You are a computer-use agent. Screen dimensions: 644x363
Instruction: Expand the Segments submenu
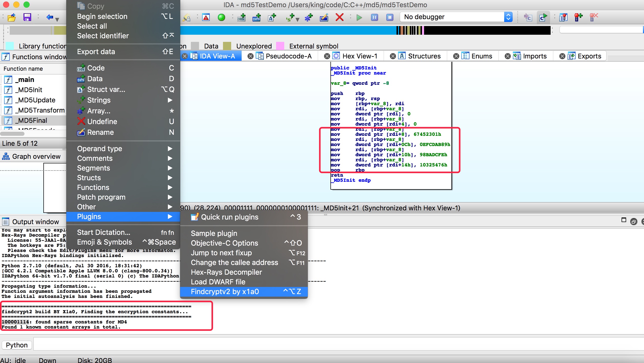123,168
